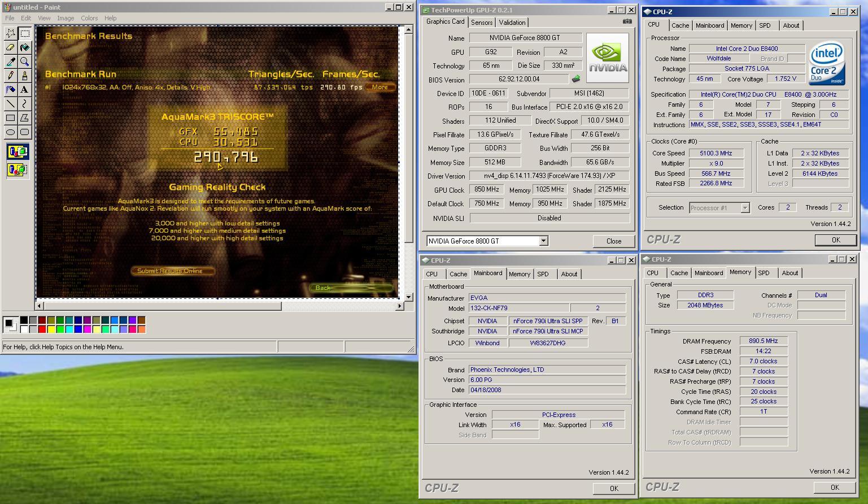This screenshot has width=868, height=504.
Task: Pick the white color swatch in palette
Action: coord(24,329)
